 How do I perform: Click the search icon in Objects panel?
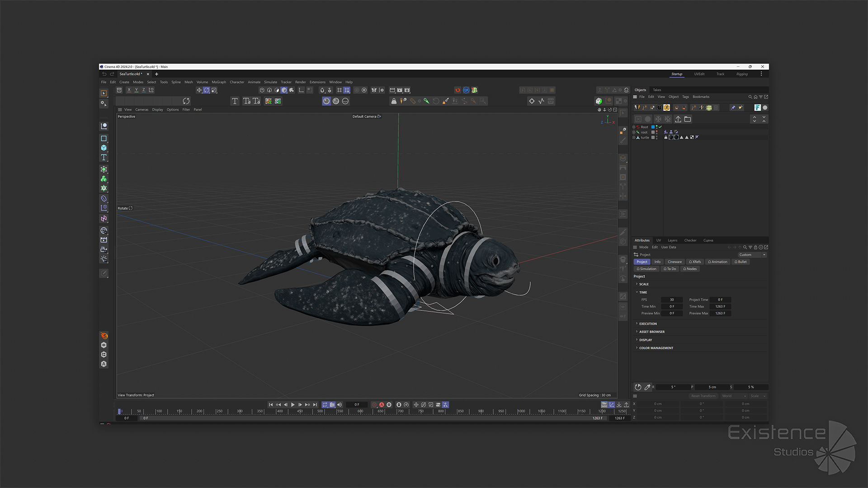coord(750,97)
